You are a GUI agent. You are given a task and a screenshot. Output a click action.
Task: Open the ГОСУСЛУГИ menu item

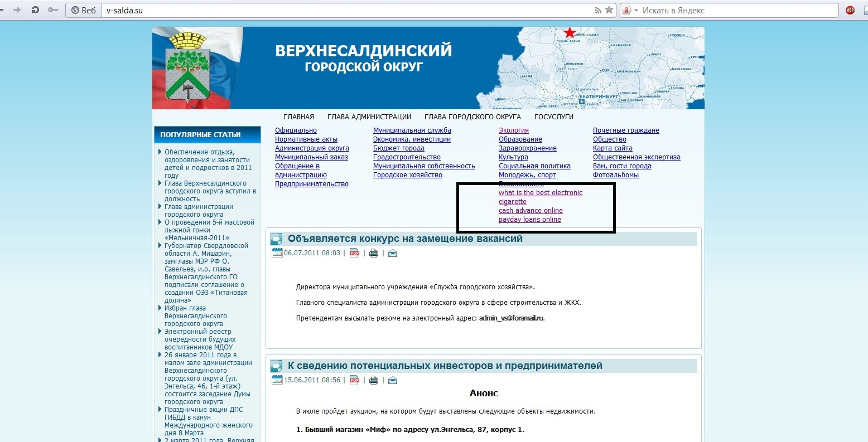(553, 117)
